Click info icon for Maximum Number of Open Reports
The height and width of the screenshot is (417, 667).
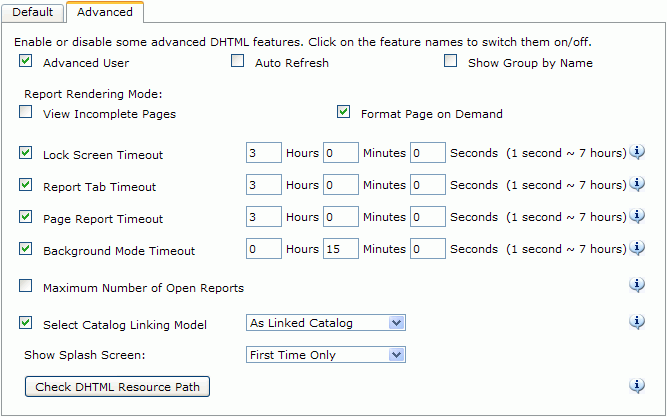point(637,285)
